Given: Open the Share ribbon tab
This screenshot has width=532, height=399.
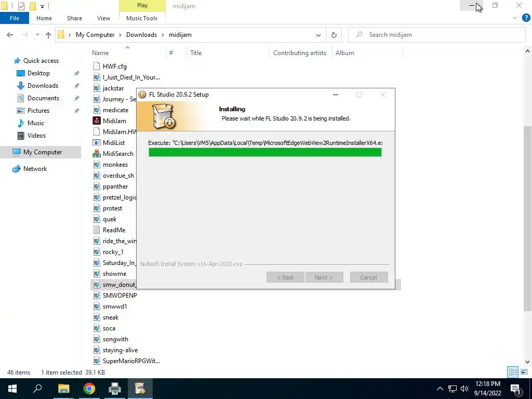Looking at the screenshot, I should (74, 18).
